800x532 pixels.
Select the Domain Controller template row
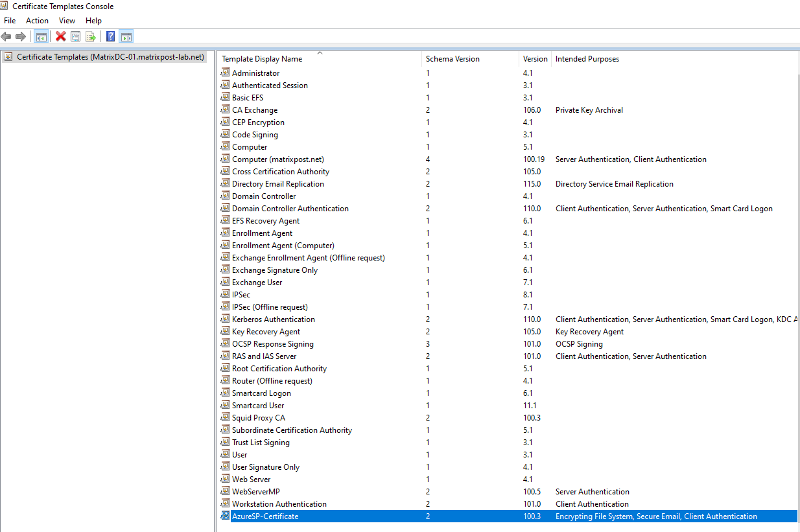pos(508,196)
